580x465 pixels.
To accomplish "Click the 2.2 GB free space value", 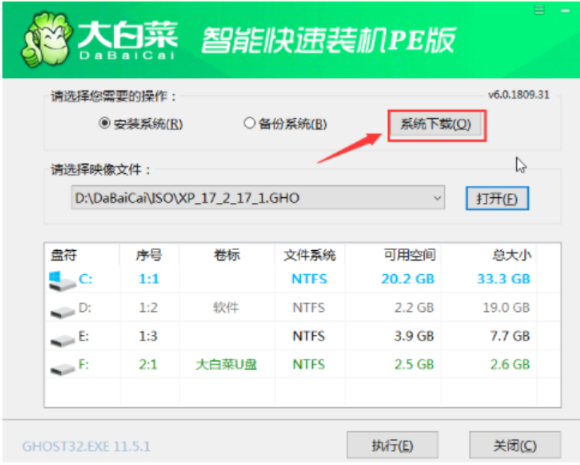I will [414, 308].
